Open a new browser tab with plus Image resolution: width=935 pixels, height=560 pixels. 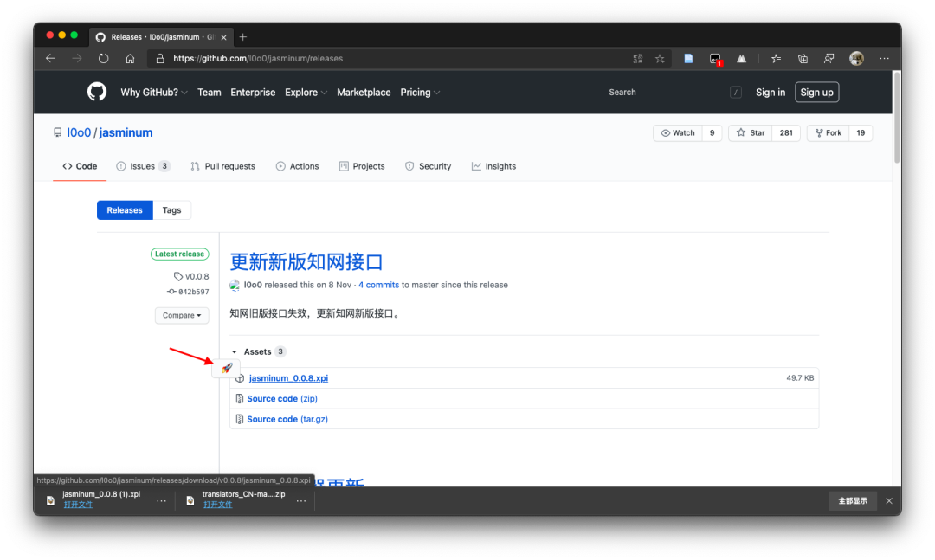(242, 37)
